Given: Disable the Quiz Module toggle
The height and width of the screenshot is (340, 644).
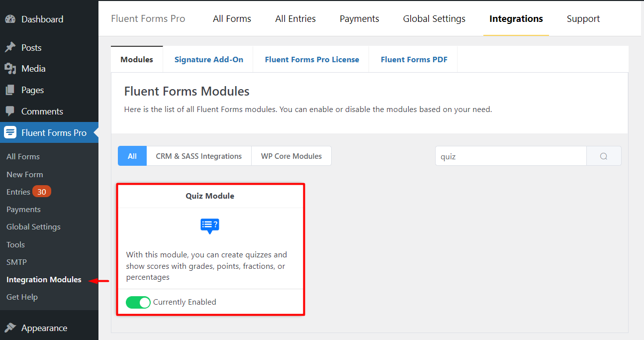Looking at the screenshot, I should 138,302.
